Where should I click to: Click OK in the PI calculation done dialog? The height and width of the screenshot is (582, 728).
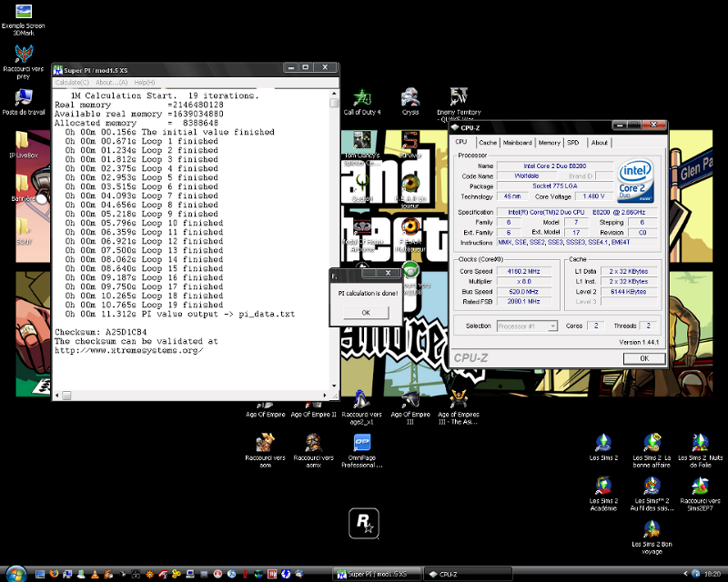(x=366, y=313)
